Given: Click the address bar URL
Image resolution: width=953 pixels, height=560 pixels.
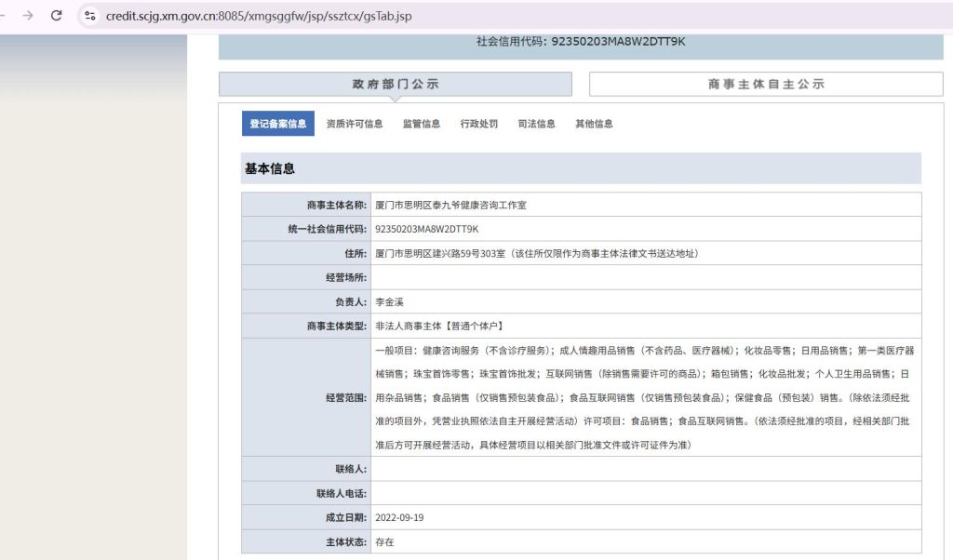Looking at the screenshot, I should (259, 17).
